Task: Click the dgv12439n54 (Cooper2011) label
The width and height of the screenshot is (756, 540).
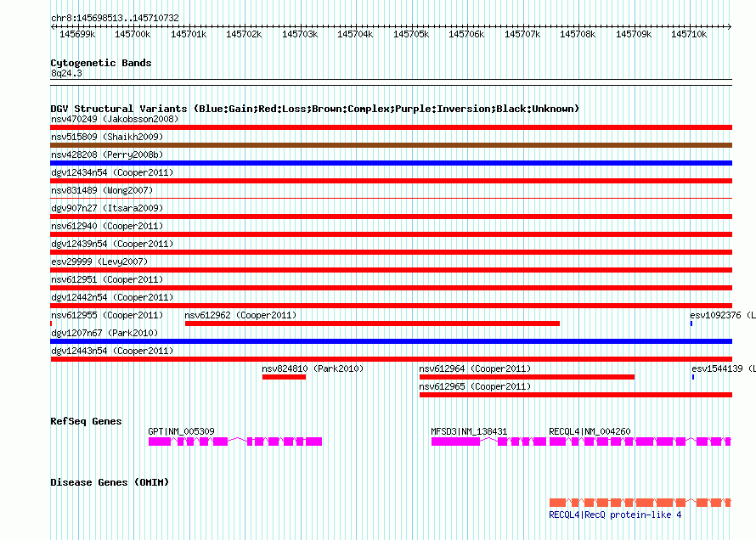Action: [x=112, y=244]
